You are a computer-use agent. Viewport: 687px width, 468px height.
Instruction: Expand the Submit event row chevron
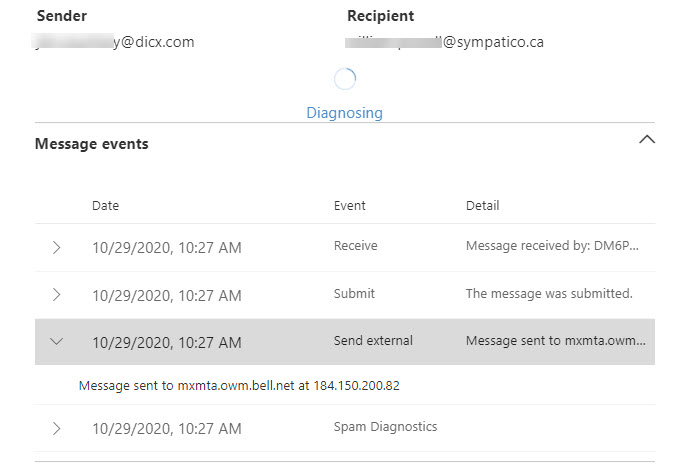pos(56,294)
